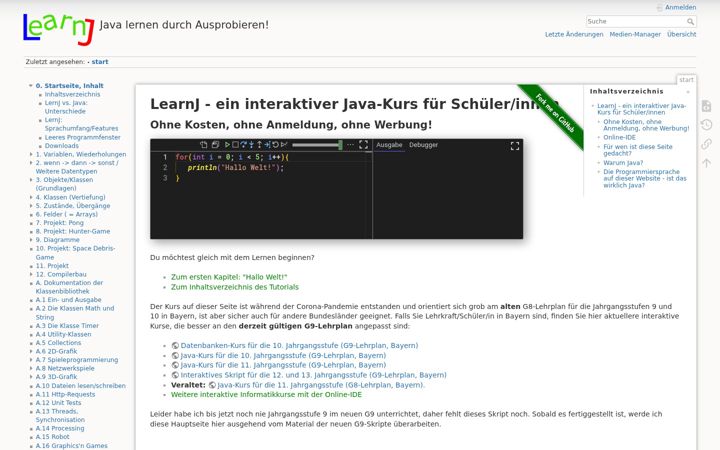The image size is (720, 450).
Task: Click code line 2 'println("Hallo Welt!");'
Action: (236, 168)
